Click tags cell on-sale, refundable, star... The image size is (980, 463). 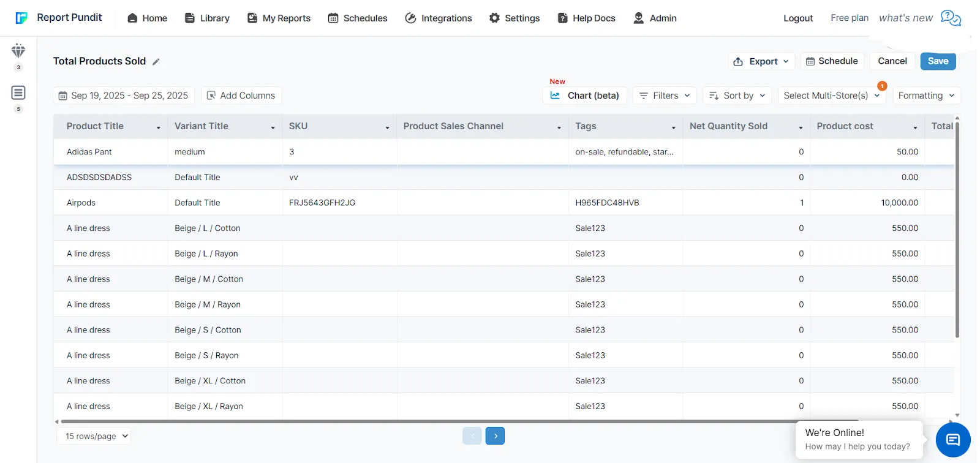[x=625, y=152]
